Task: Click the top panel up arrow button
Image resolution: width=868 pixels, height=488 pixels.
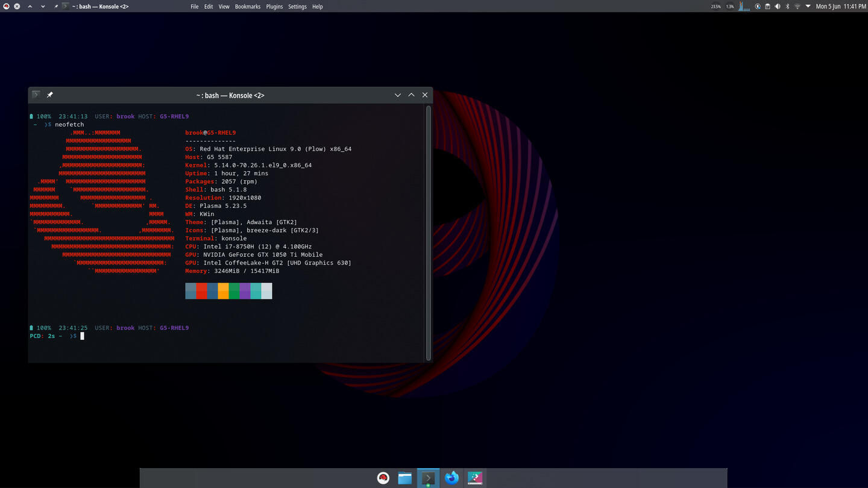Action: [x=30, y=6]
